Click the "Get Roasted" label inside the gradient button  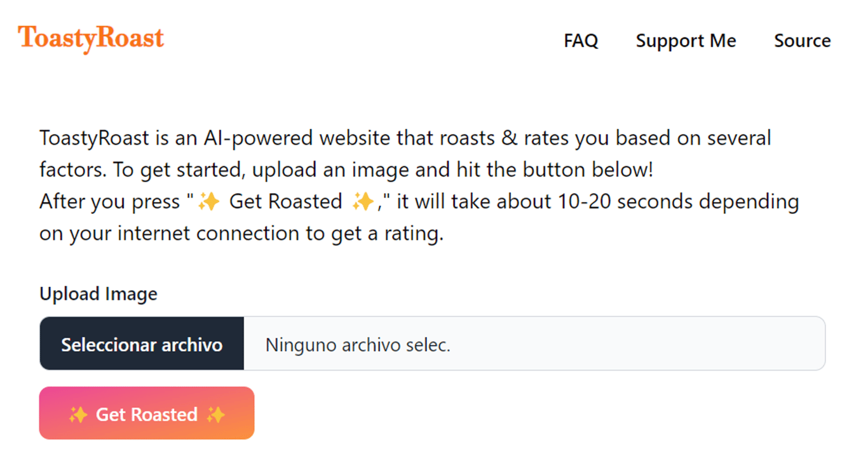147,415
